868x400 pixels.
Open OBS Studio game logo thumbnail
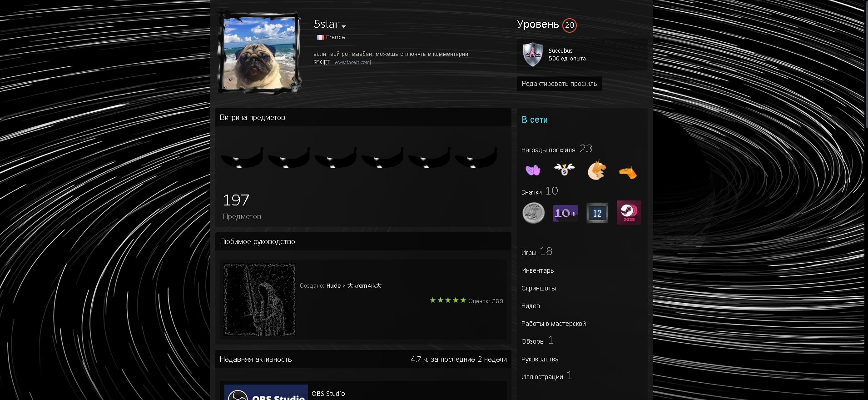coord(266,392)
